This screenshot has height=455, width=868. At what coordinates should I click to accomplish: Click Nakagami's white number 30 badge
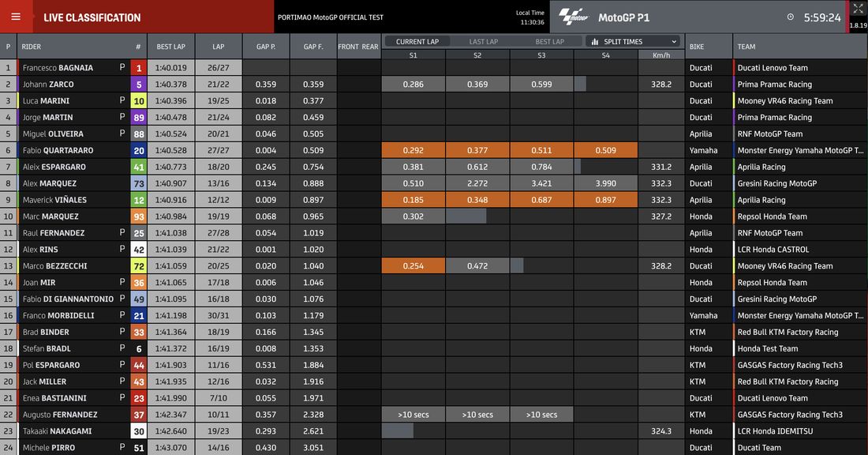point(138,431)
